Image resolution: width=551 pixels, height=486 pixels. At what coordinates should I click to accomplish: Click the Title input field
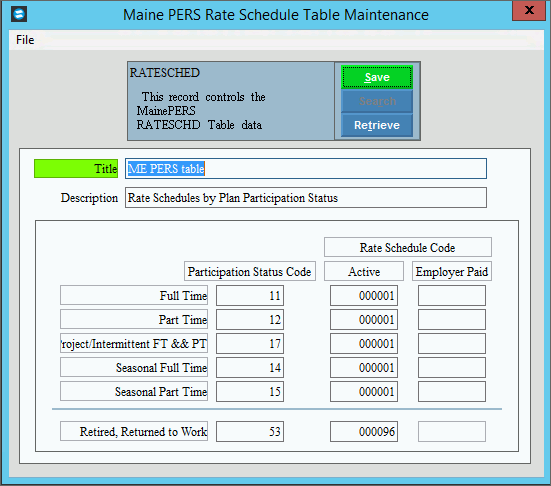tap(306, 169)
